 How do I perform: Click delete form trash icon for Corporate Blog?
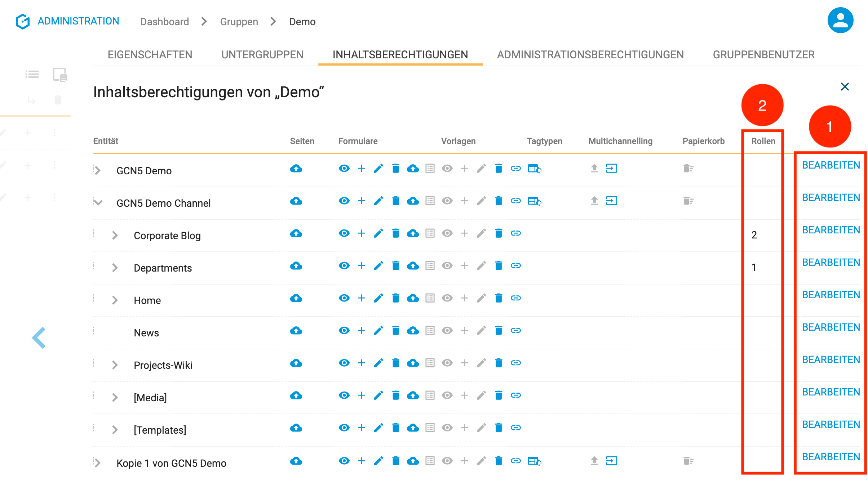tap(395, 233)
